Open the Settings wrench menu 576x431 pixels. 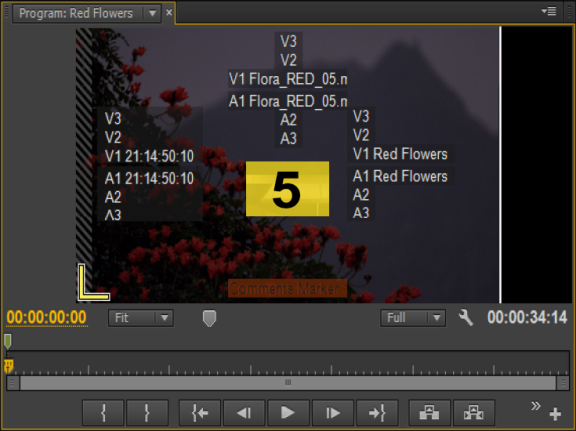point(466,317)
